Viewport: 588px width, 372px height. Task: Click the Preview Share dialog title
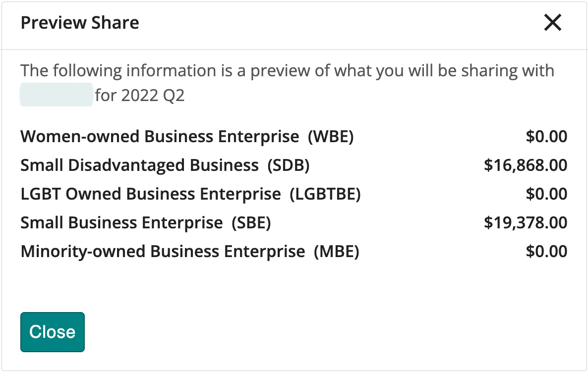click(x=80, y=23)
